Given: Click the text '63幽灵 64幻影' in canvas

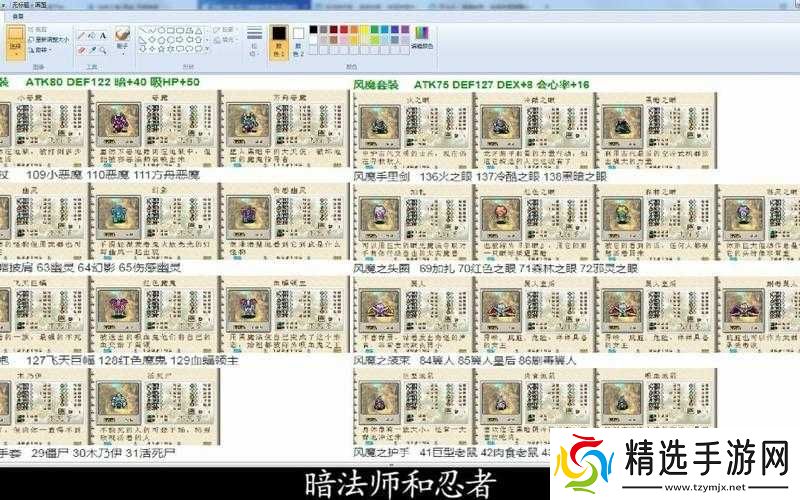Looking at the screenshot, I should [76, 267].
